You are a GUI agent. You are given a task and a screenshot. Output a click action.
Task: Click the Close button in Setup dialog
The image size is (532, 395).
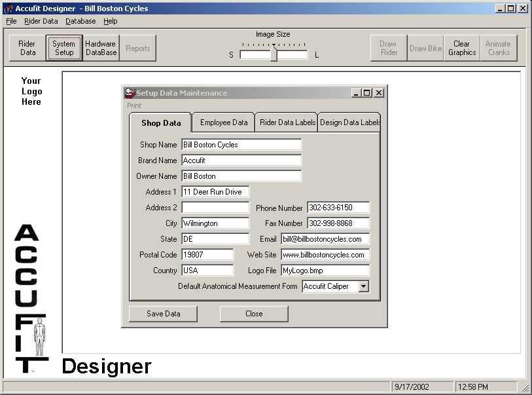(x=254, y=314)
